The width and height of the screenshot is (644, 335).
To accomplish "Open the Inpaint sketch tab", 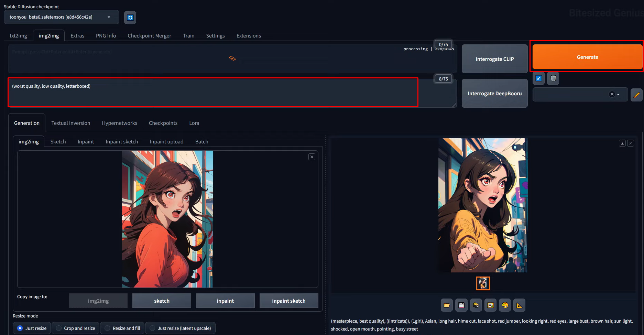I will click(x=122, y=141).
